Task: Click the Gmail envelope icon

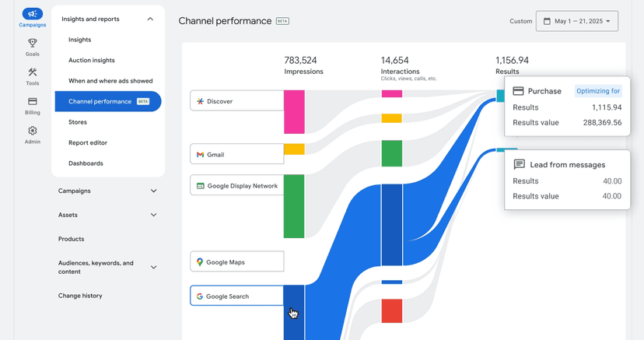Action: point(200,155)
